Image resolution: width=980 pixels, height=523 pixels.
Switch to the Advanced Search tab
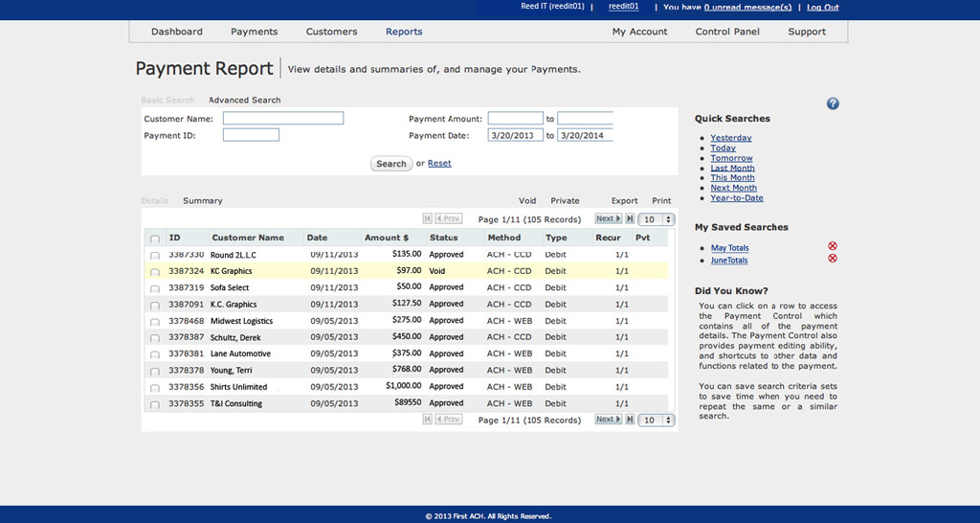[x=244, y=100]
